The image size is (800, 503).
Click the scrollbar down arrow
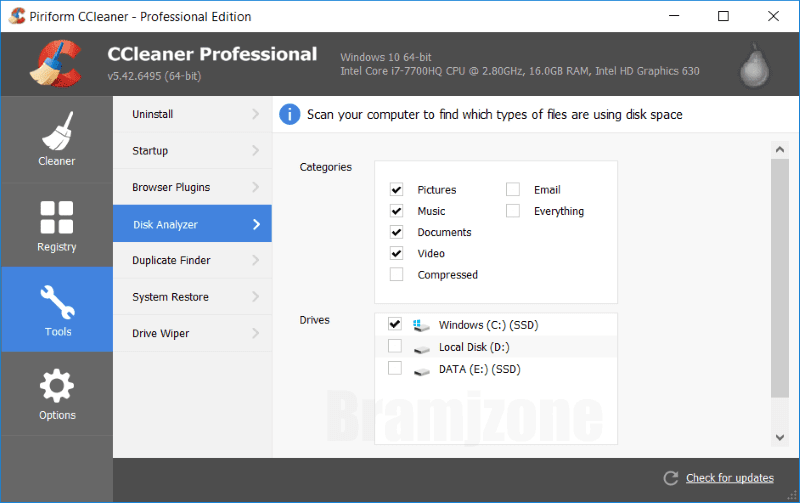[x=780, y=437]
